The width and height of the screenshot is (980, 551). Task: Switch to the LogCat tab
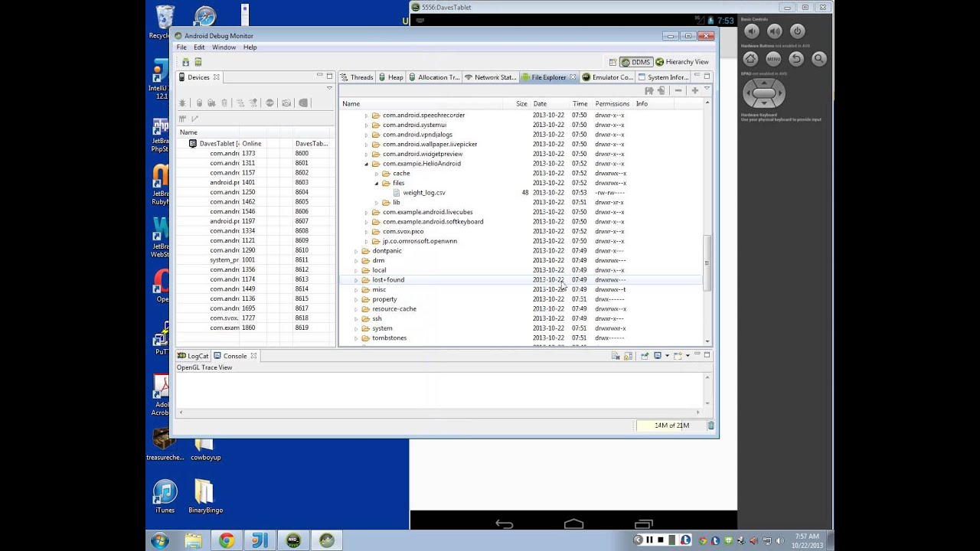coord(193,356)
